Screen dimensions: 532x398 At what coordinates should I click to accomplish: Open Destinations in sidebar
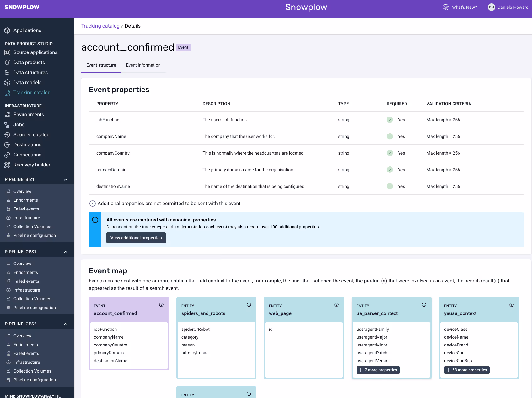28,145
